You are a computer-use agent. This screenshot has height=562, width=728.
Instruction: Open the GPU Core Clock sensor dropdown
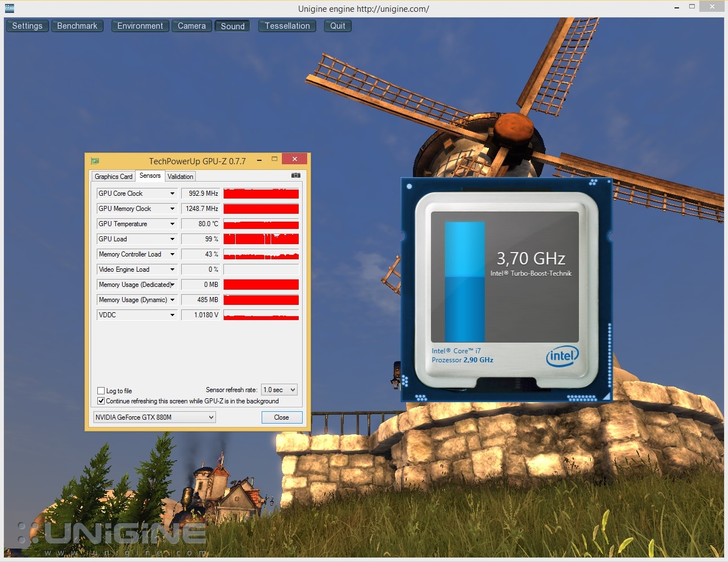[172, 194]
